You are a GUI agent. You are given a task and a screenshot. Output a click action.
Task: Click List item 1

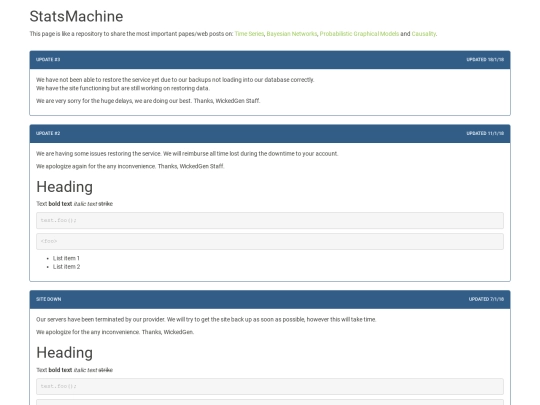tap(66, 258)
